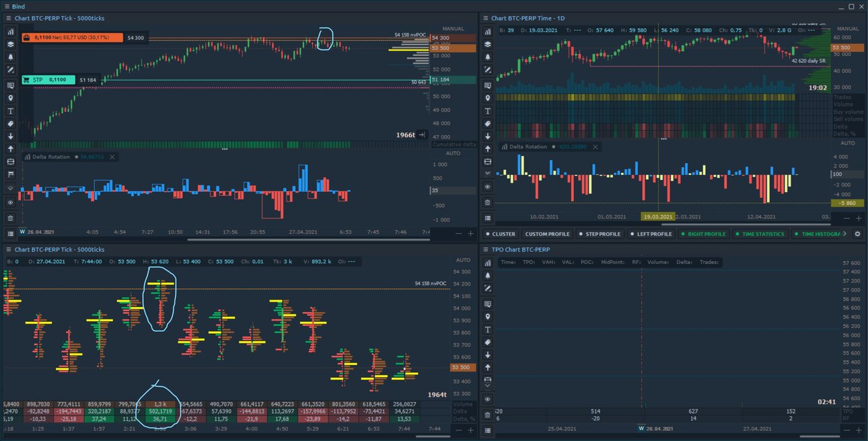The image size is (868, 441).
Task: Click MANUAL scale label in top-left tick chart
Action: click(452, 29)
